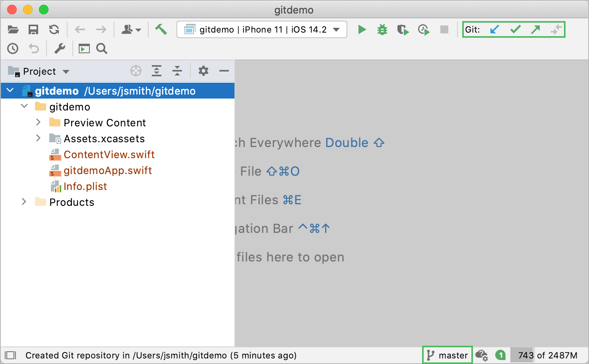The height and width of the screenshot is (364, 589).
Task: Open the master branch widget
Action: point(448,355)
